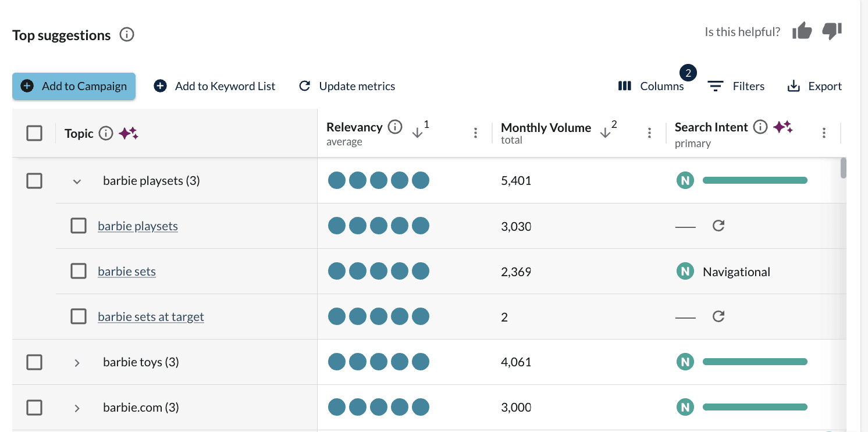The image size is (868, 432).
Task: Click the search intent bar for barbie toys
Action: (x=755, y=362)
